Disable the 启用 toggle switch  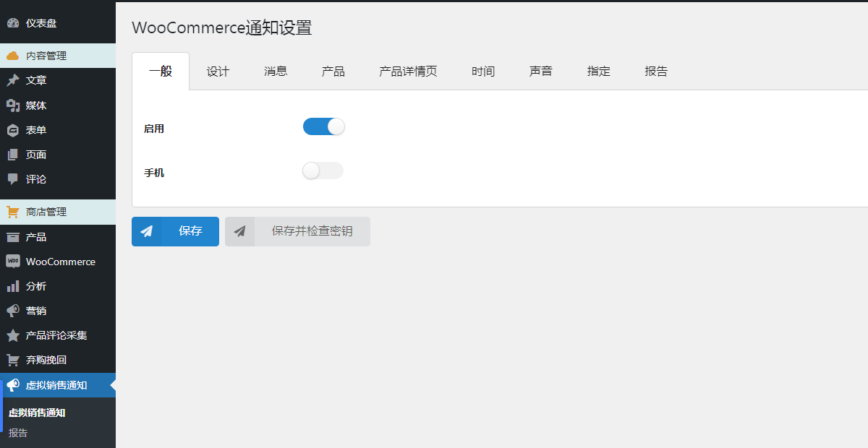[x=324, y=126]
